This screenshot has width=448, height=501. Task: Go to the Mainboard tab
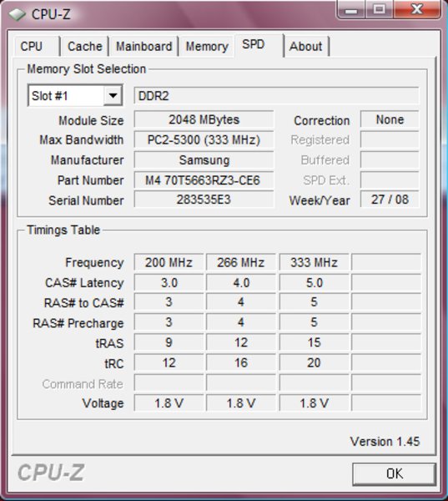(x=143, y=46)
